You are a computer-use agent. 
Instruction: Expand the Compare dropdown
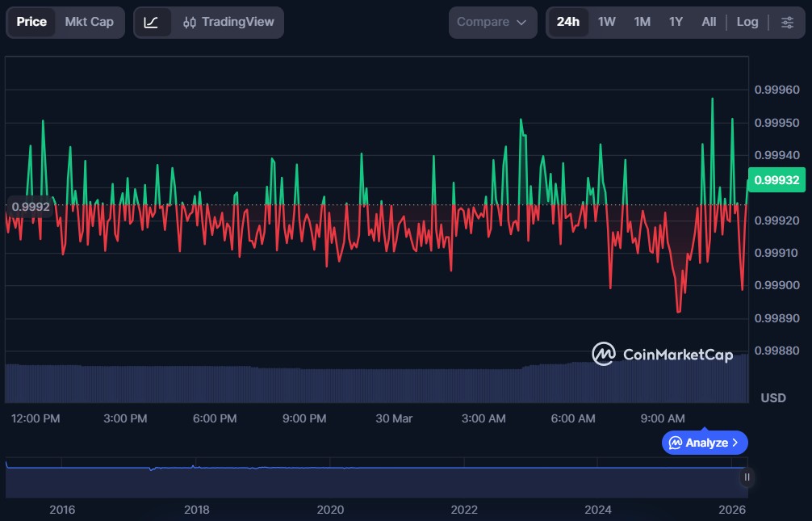tap(492, 22)
